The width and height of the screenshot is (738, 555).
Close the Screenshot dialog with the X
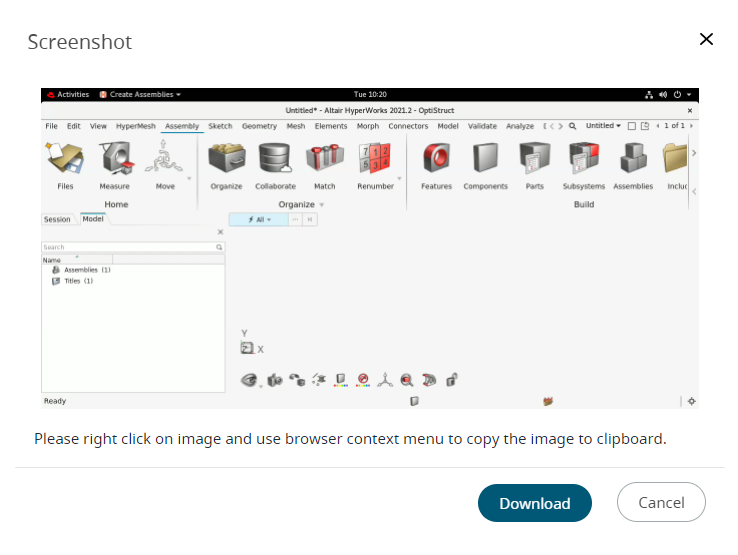pyautogui.click(x=706, y=39)
